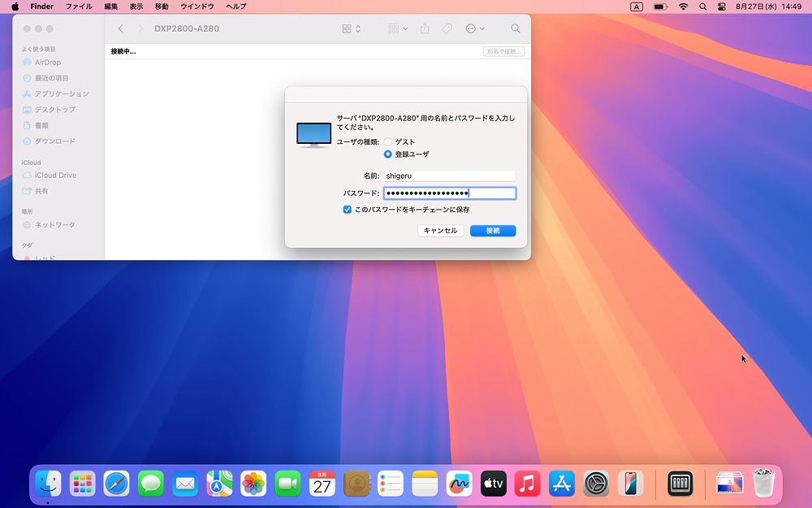The height and width of the screenshot is (508, 812).
Task: Click the Tags icon in Finder toolbar
Action: [x=447, y=28]
